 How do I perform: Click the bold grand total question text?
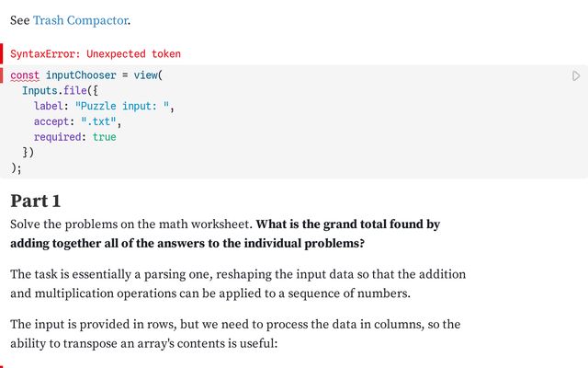[225, 234]
